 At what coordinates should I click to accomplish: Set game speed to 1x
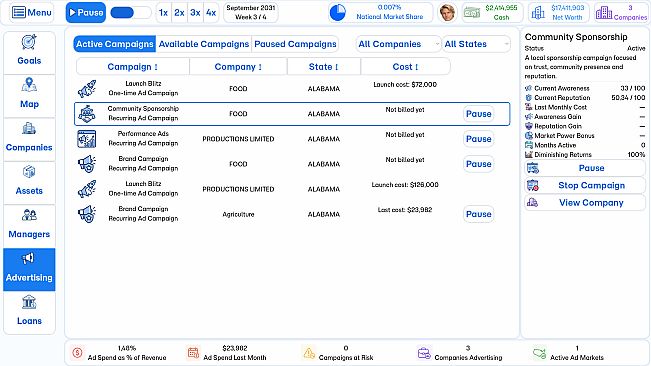click(x=164, y=13)
